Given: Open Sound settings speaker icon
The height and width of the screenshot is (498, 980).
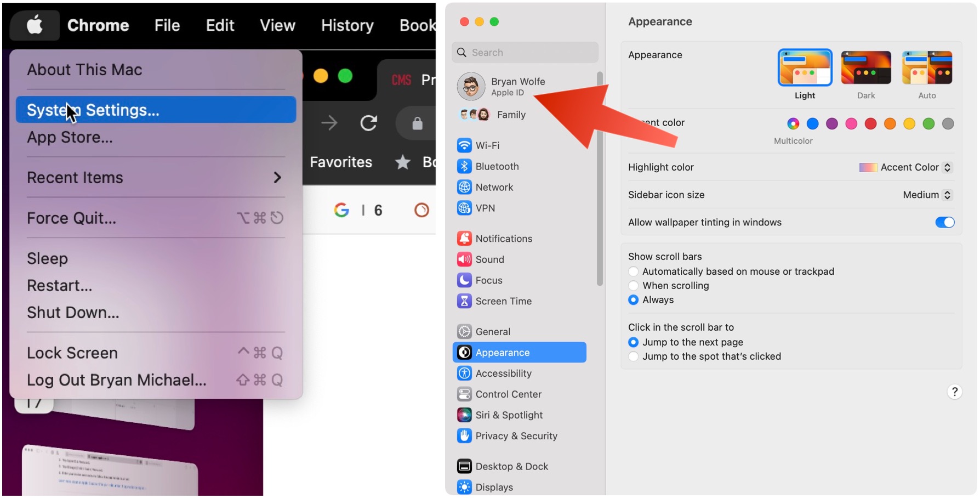Looking at the screenshot, I should pos(464,259).
